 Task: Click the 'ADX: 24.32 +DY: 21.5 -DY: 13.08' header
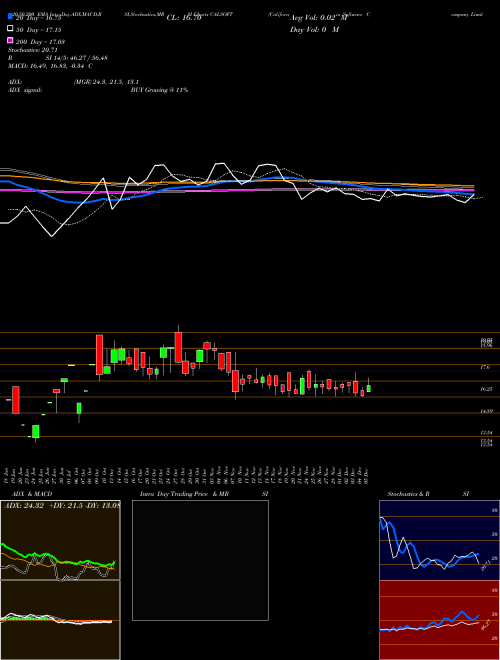coord(62,506)
